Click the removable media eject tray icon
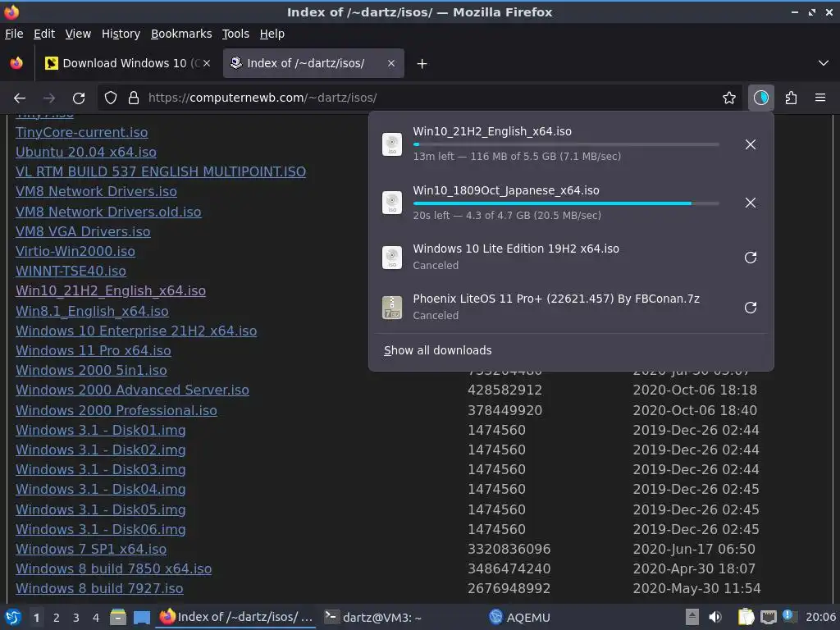Image resolution: width=840 pixels, height=630 pixels. 692,617
